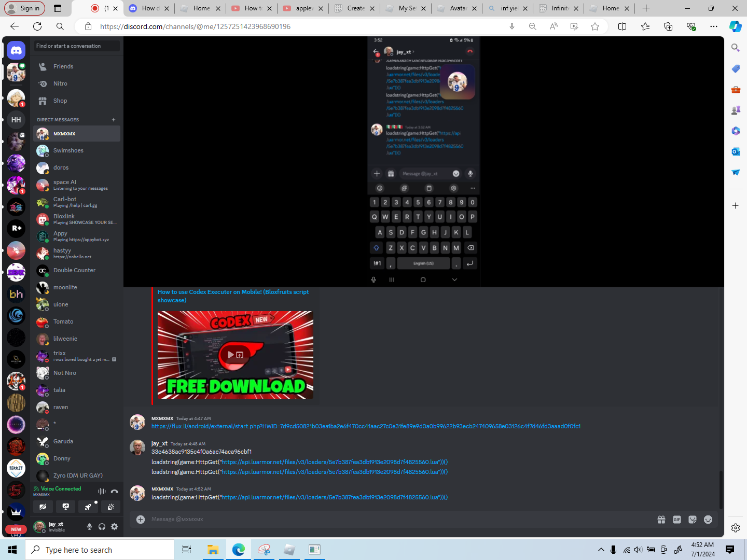Turn on camera in voice panel
747x560 pixels.
43,507
